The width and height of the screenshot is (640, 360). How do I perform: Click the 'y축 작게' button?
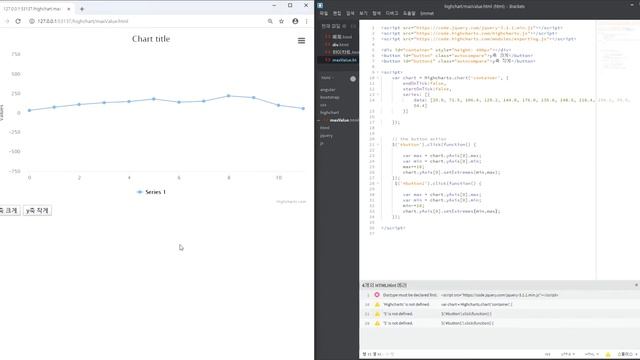(x=37, y=211)
